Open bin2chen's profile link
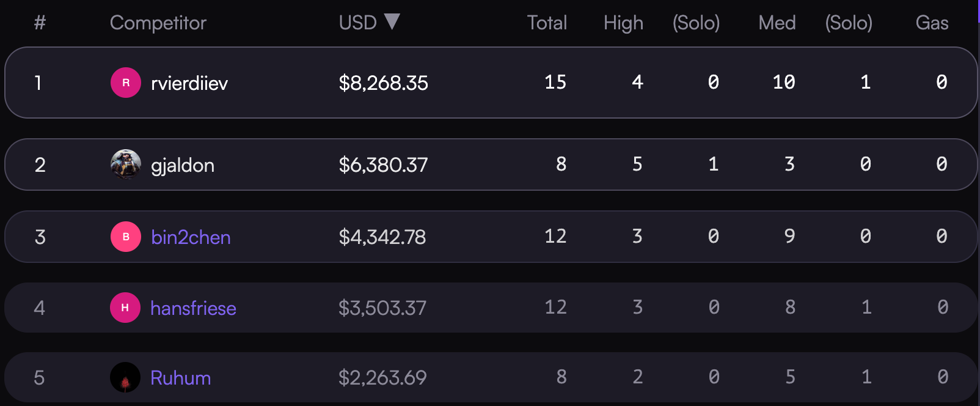This screenshot has width=980, height=406. click(191, 237)
